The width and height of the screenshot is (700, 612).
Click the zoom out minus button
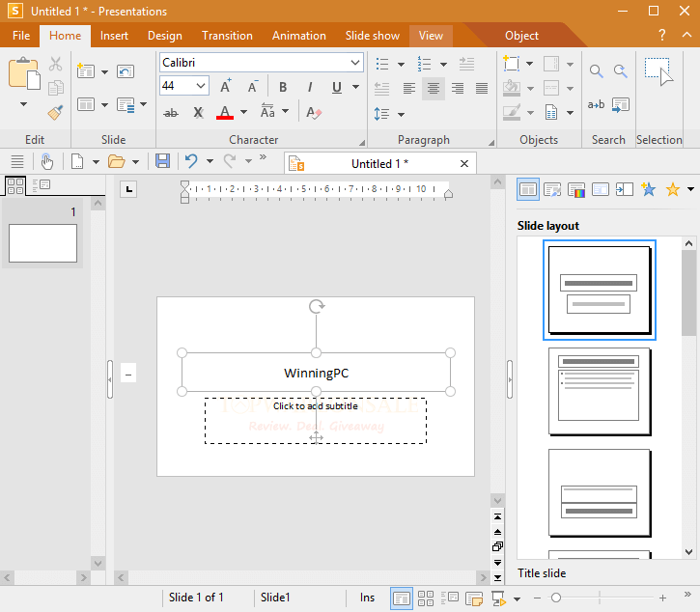537,598
